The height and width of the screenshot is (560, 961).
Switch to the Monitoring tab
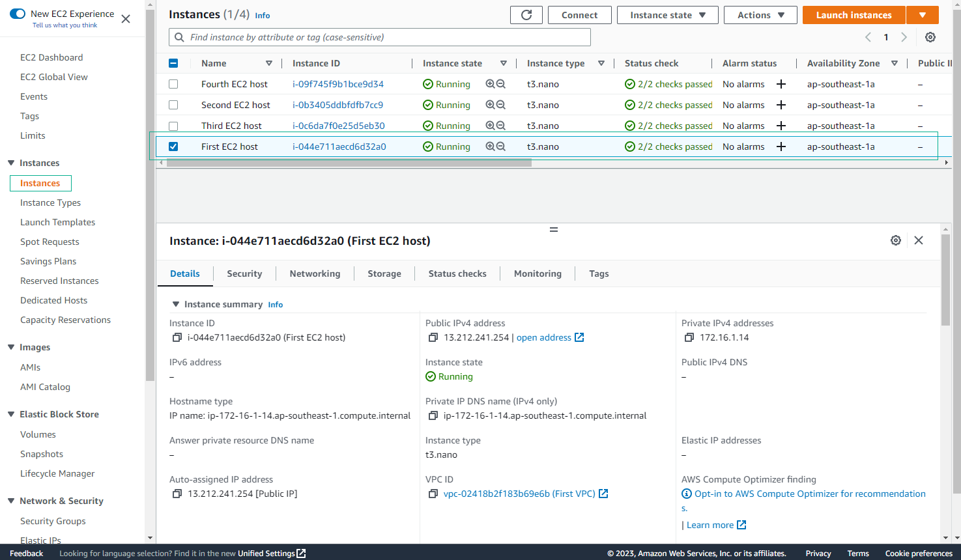point(538,273)
